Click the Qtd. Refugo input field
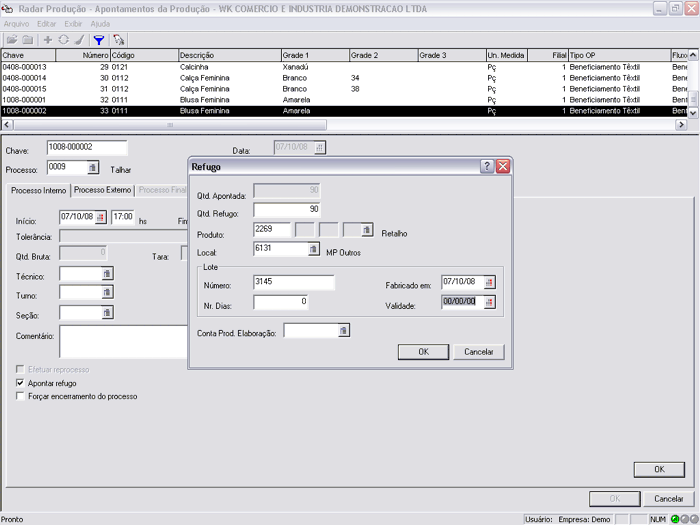The image size is (700, 525). click(286, 210)
